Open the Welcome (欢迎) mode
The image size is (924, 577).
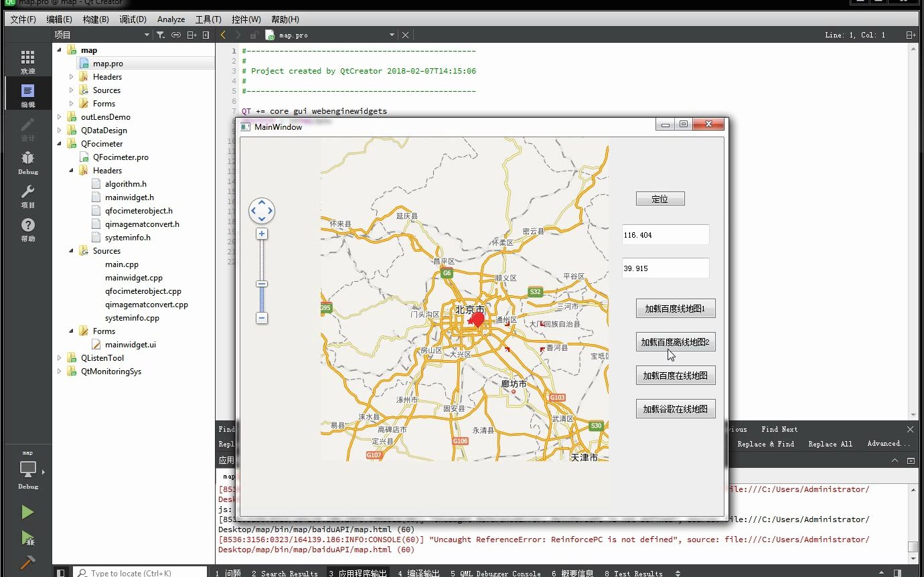27,61
